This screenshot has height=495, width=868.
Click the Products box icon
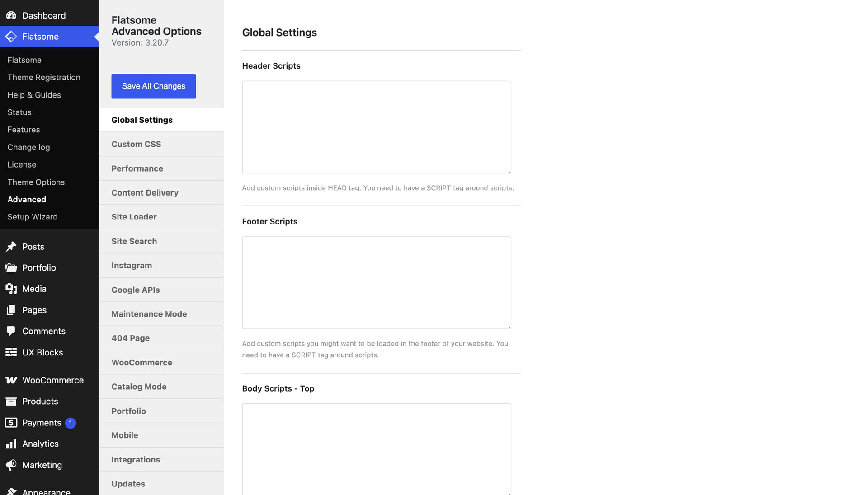(11, 402)
